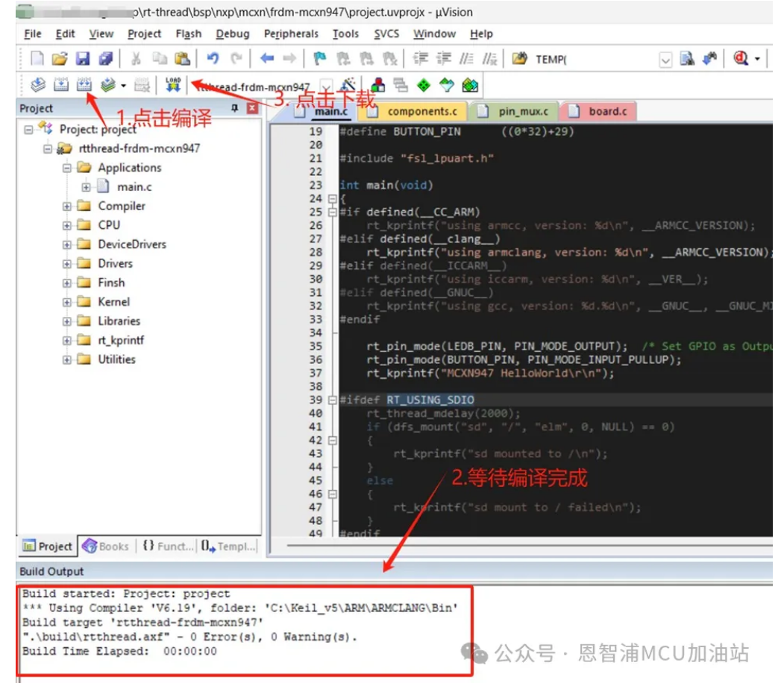Screen dimensions: 784x683
Task: Click the Comment selection icon
Action: [x=466, y=59]
